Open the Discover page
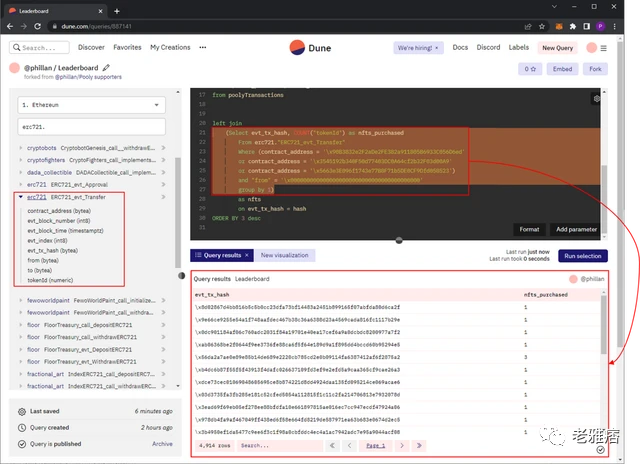 point(91,47)
